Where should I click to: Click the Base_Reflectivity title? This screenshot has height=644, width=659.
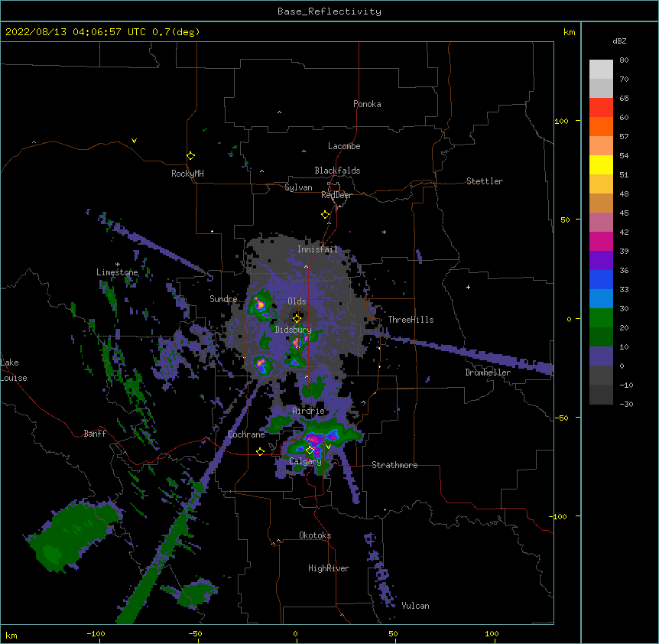pos(329,11)
